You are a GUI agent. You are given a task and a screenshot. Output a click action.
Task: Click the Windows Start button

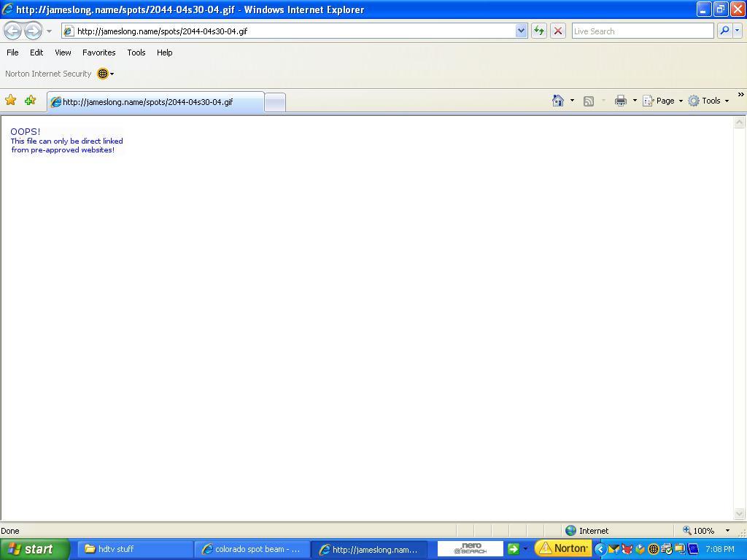(34, 549)
